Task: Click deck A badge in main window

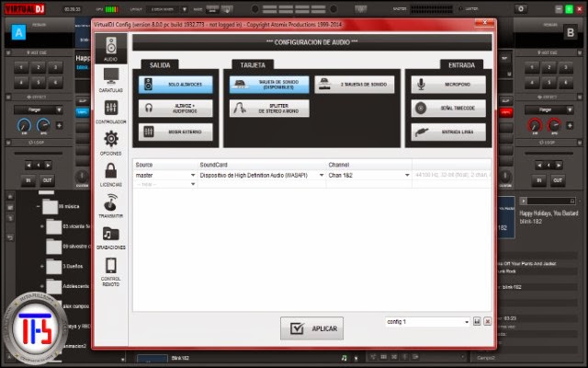Action: pyautogui.click(x=18, y=32)
